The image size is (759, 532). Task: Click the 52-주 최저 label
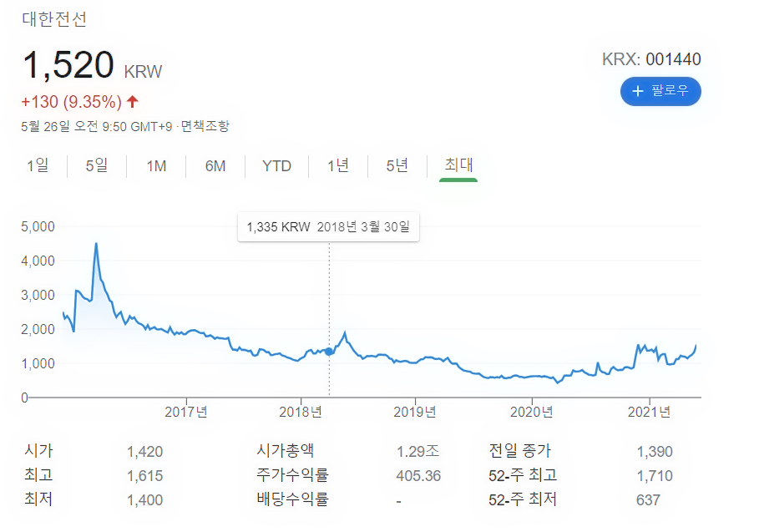[x=523, y=499]
